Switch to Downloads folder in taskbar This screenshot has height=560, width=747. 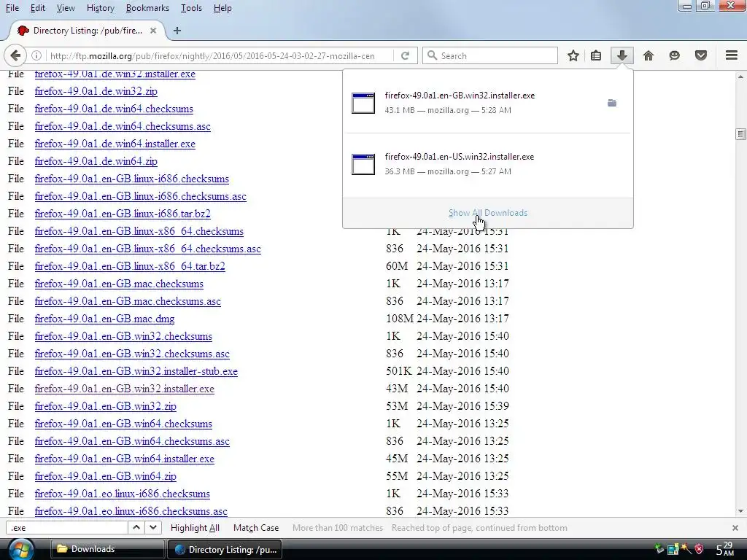pyautogui.click(x=108, y=549)
